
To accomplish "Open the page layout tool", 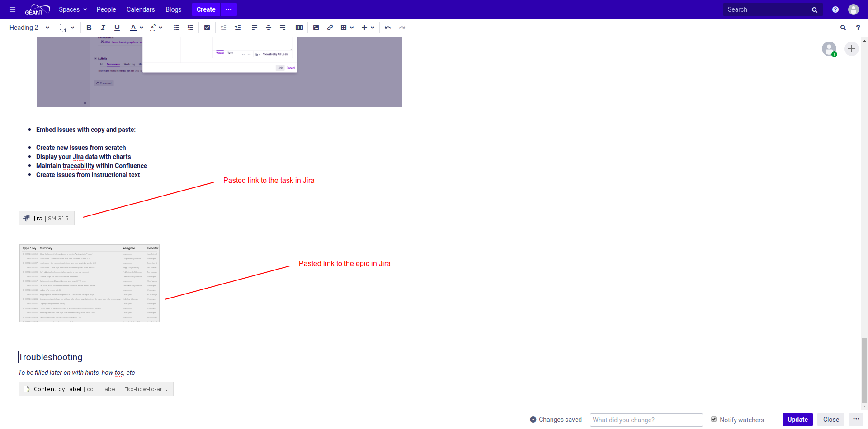I will (x=299, y=28).
